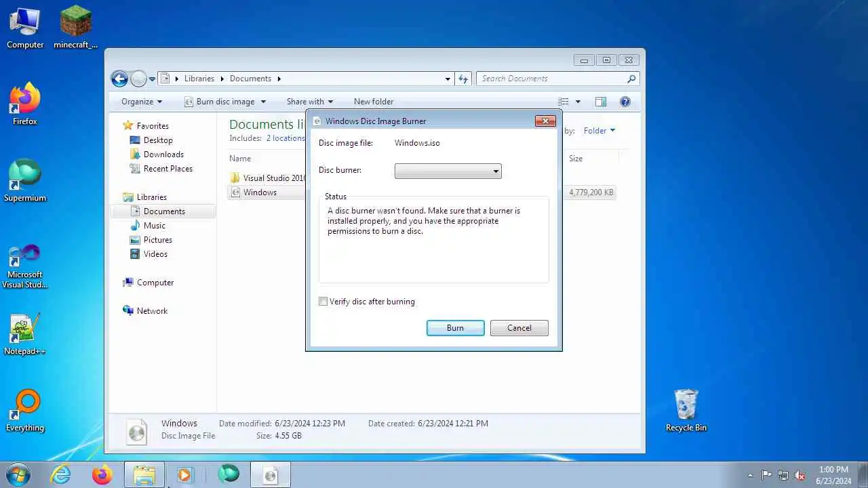This screenshot has height=488, width=868.
Task: Open the view options dropdown arrow
Action: coord(578,102)
